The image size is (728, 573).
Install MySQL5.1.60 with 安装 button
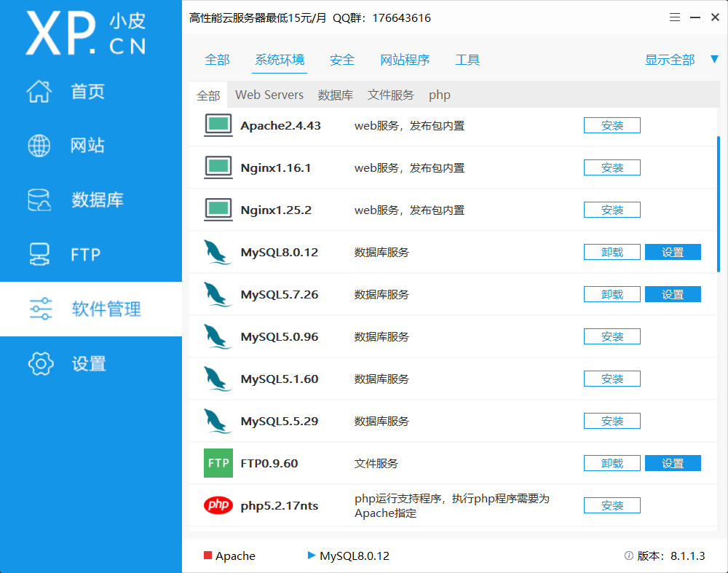pos(612,379)
